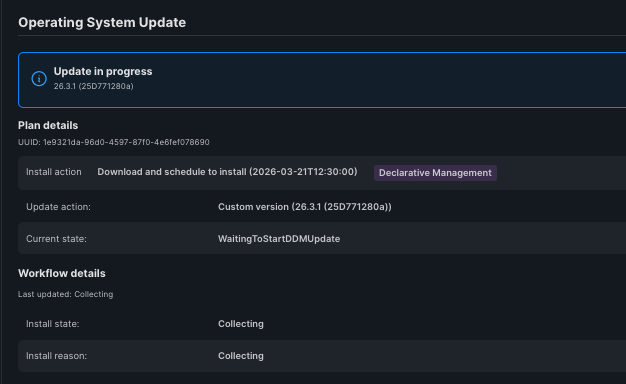626x384 pixels.
Task: Click the Install state label
Action: [53, 324]
